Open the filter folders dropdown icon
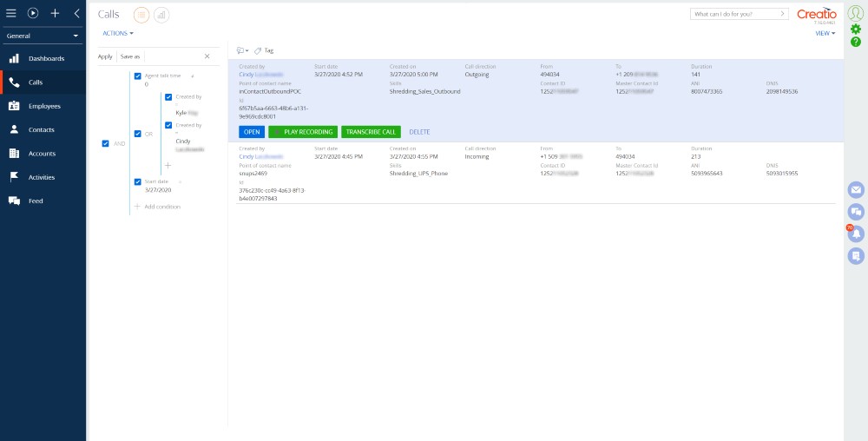 pyautogui.click(x=242, y=50)
